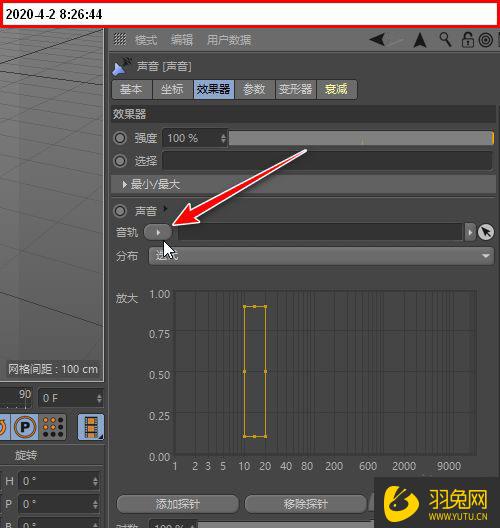
Task: Open the 模式 menu
Action: tap(145, 40)
